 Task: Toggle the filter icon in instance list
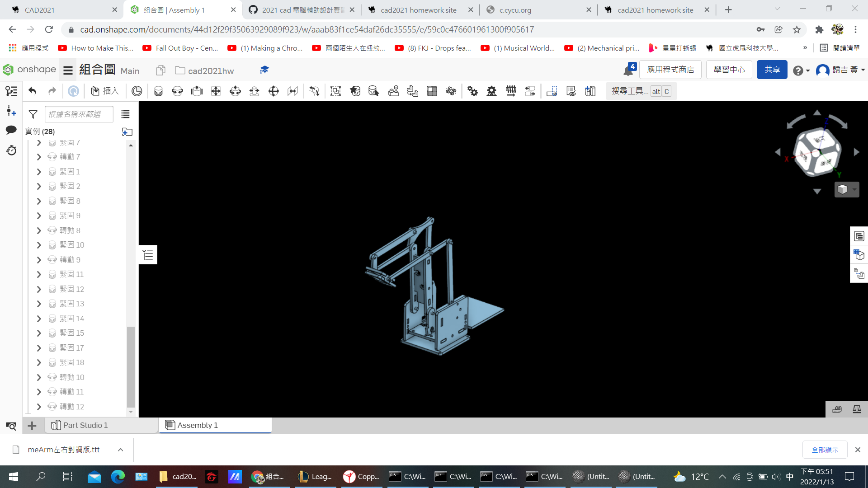coord(33,114)
